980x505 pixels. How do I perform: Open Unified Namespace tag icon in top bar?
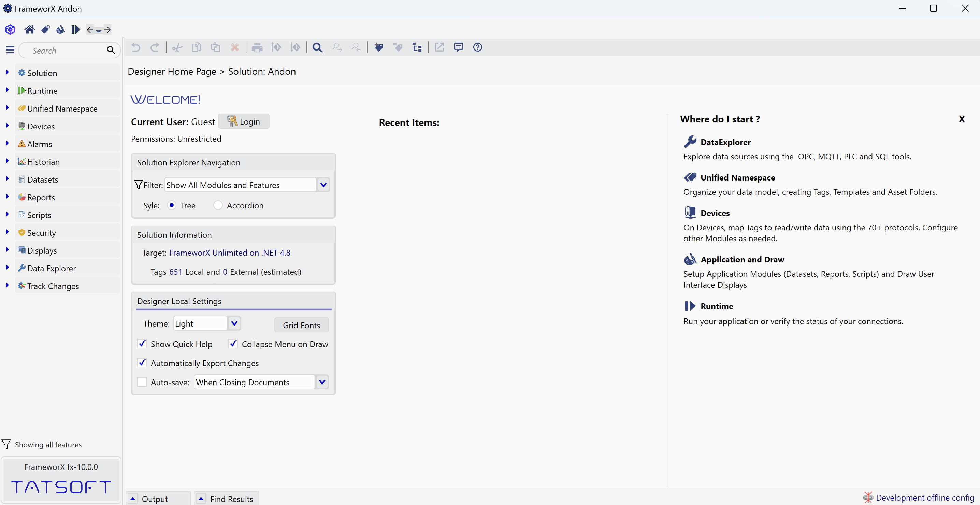coord(46,29)
